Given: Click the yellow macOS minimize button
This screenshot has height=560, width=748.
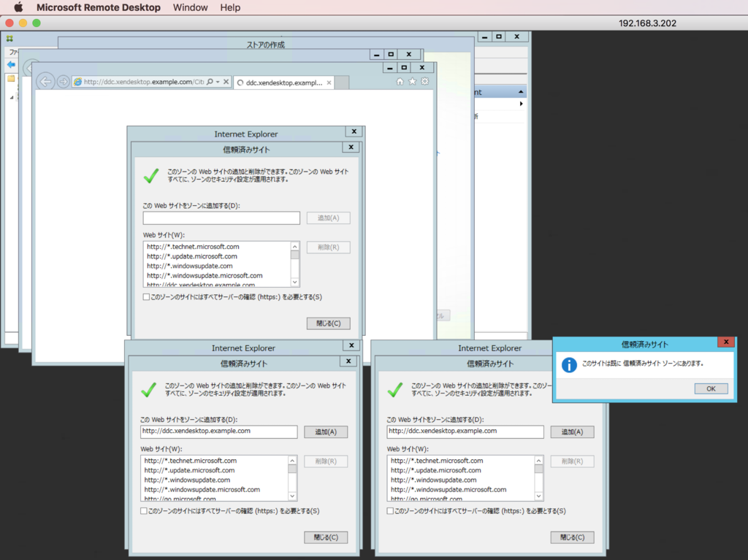Looking at the screenshot, I should tap(23, 23).
